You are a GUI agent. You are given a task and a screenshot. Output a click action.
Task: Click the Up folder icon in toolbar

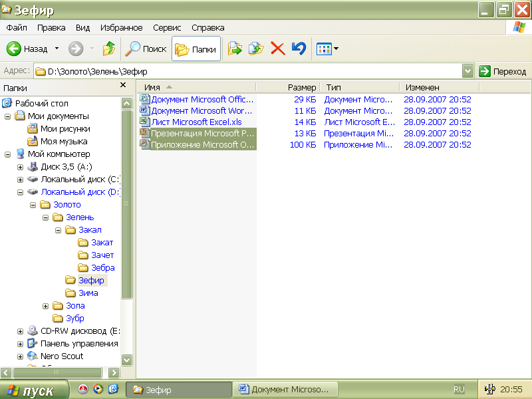pos(109,49)
